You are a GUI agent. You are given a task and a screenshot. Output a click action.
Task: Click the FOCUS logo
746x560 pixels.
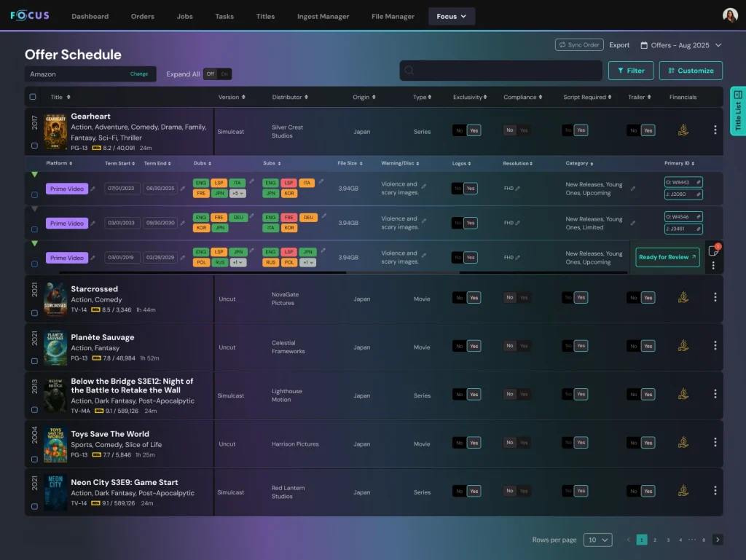(30, 16)
